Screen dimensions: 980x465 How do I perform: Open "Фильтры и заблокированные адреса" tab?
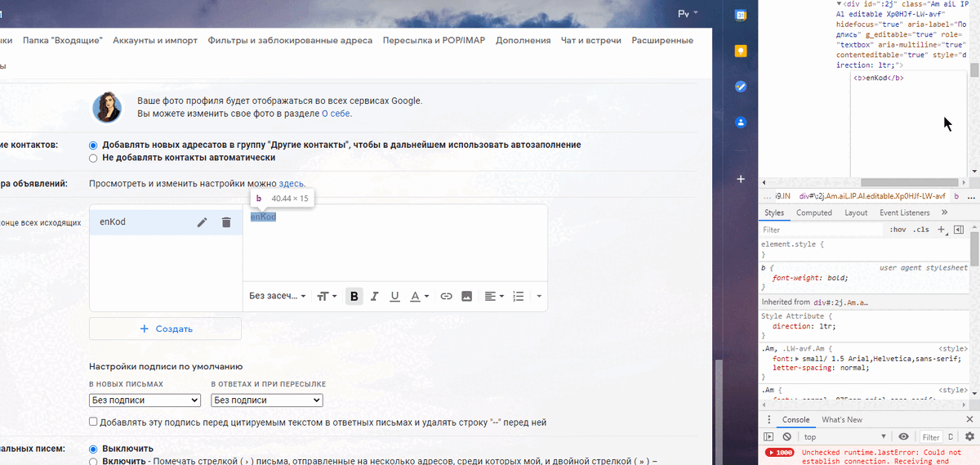pos(290,40)
